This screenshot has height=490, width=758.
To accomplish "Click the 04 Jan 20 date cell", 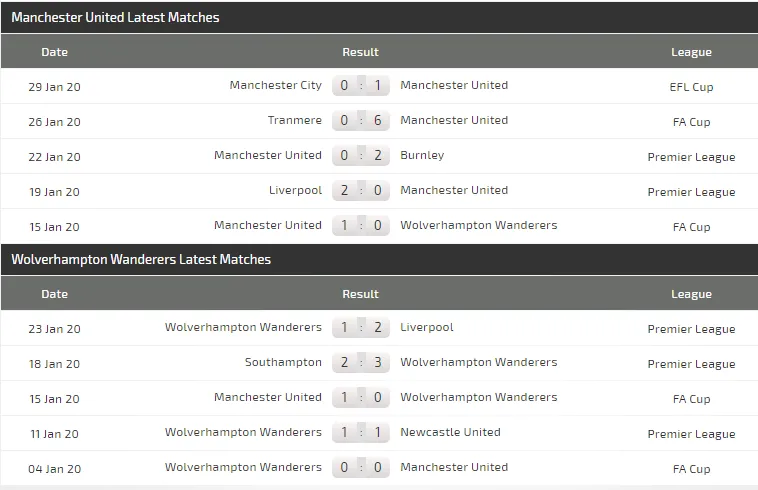I will 55,468.
